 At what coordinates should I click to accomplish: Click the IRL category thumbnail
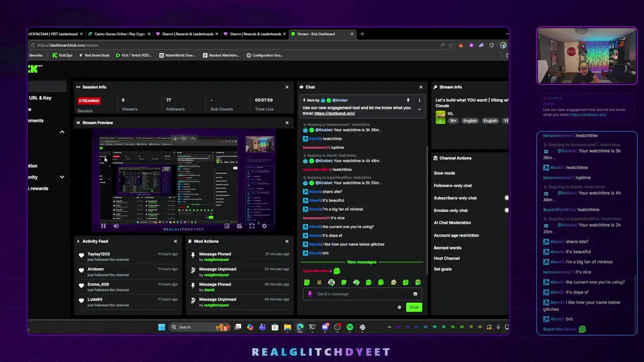click(441, 117)
